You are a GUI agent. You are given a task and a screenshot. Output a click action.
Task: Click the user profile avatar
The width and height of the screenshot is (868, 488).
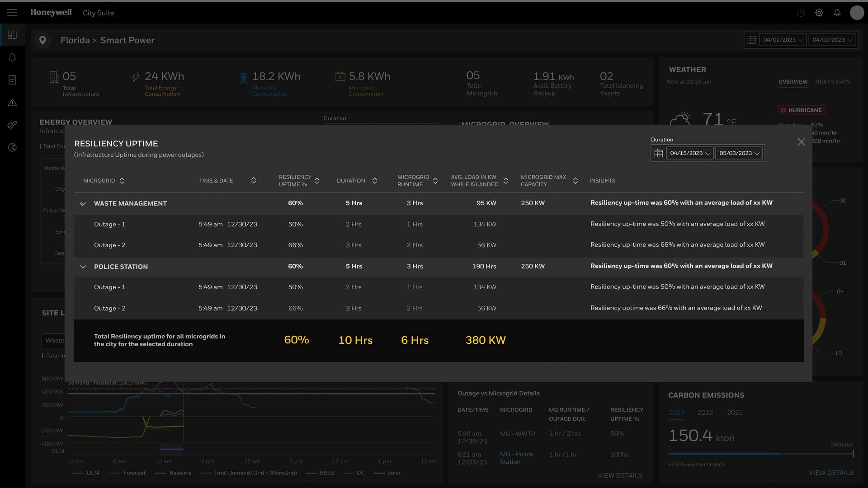click(857, 13)
